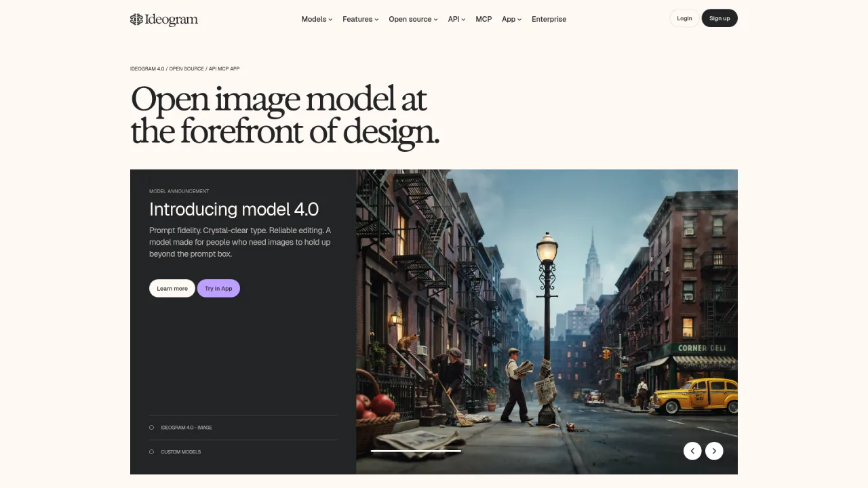Expand the Features menu
The width and height of the screenshot is (868, 488).
click(x=360, y=19)
